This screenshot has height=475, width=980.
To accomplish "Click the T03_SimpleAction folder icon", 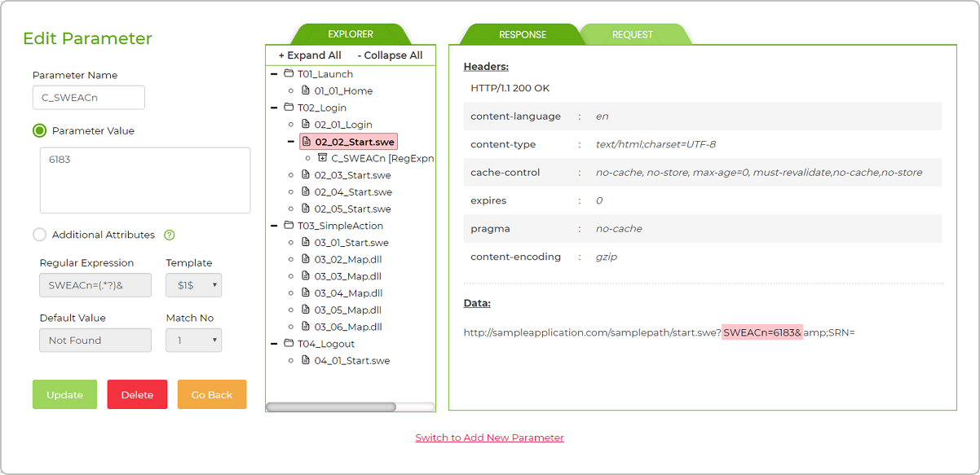I will tap(289, 225).
